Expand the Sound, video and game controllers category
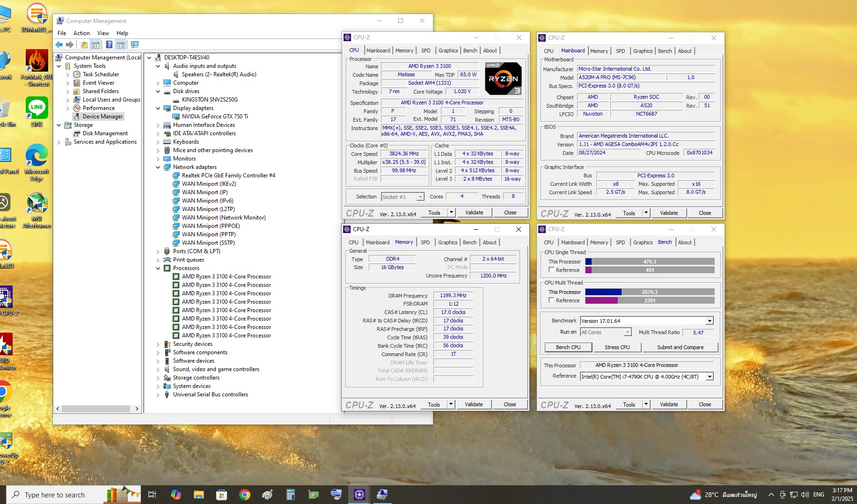The width and height of the screenshot is (857, 504). point(158,369)
